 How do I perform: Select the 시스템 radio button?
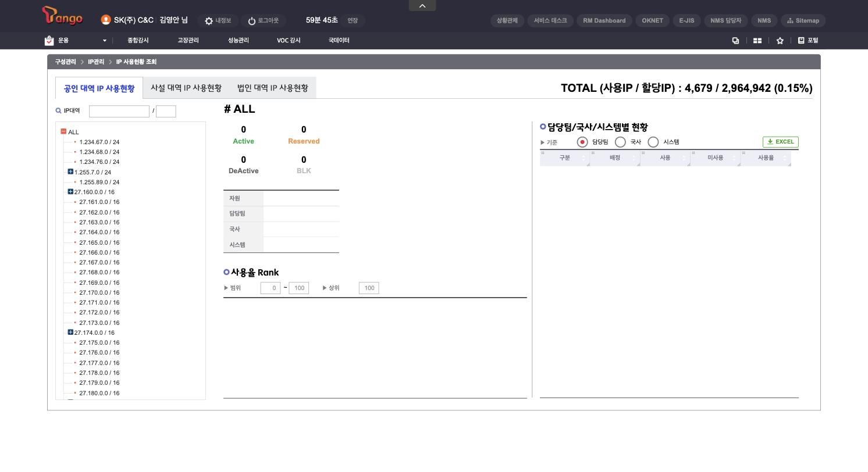(x=653, y=142)
